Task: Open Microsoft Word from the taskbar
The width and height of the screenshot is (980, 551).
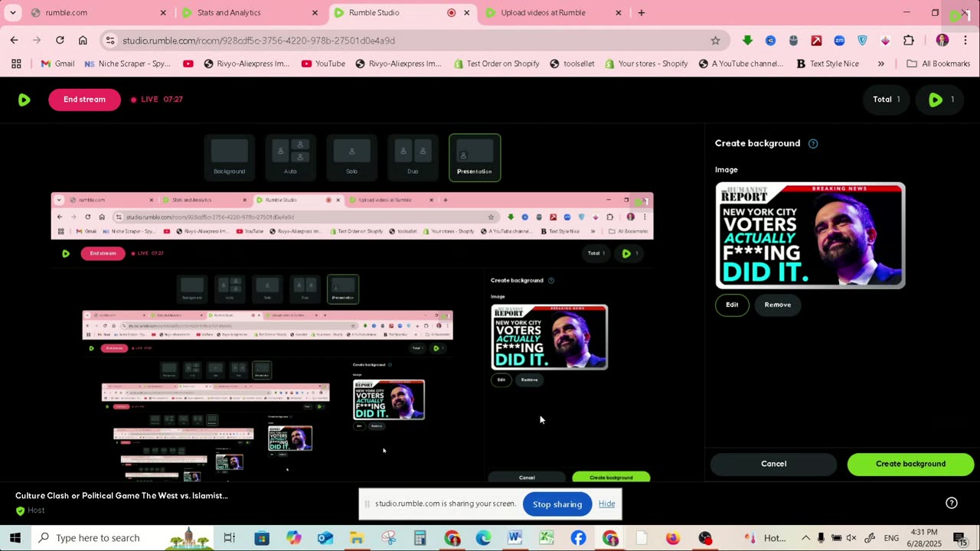Action: click(x=514, y=538)
